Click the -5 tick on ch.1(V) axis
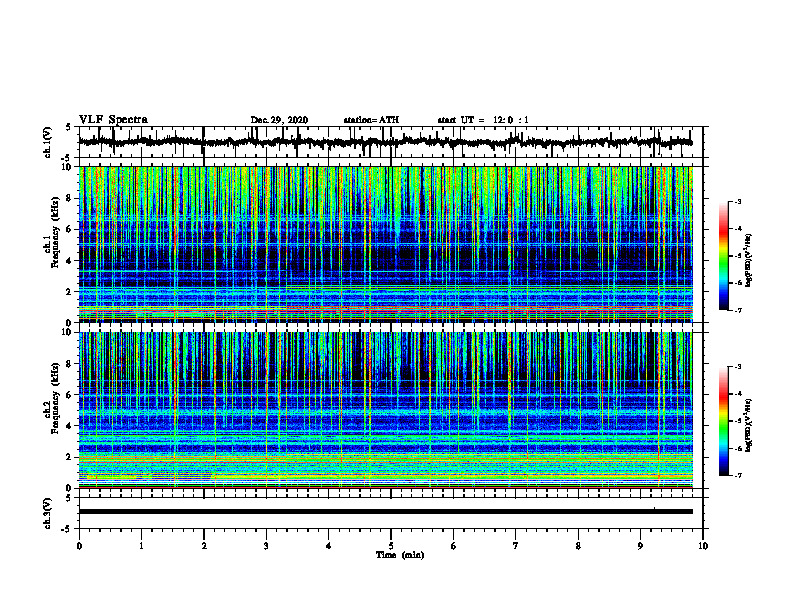This screenshot has height=612, width=792. tap(66, 157)
